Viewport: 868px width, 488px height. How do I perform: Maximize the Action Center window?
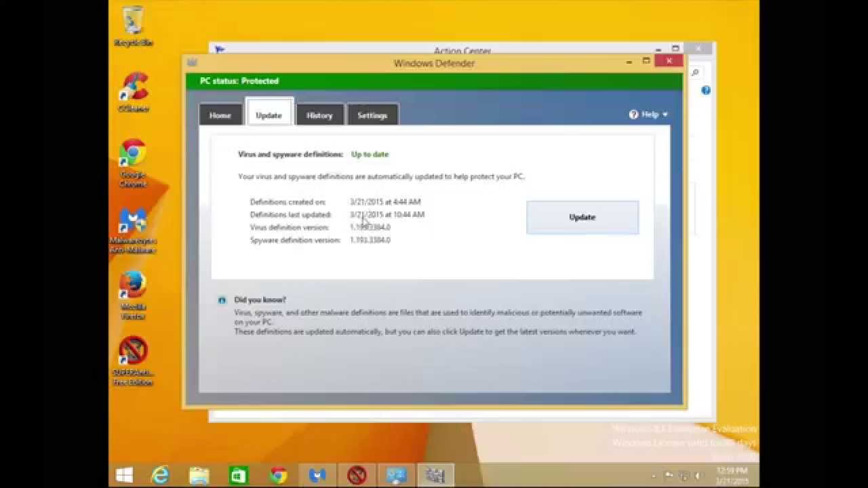tap(675, 49)
